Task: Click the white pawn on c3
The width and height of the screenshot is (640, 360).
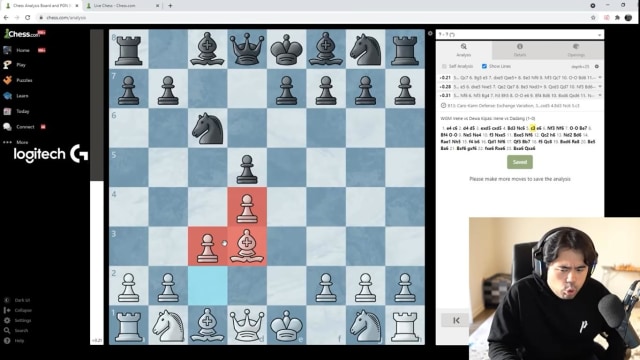Action: (207, 247)
